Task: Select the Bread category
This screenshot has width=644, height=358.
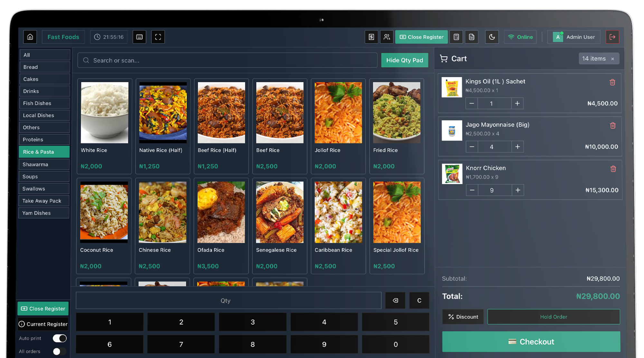Action: pos(45,67)
